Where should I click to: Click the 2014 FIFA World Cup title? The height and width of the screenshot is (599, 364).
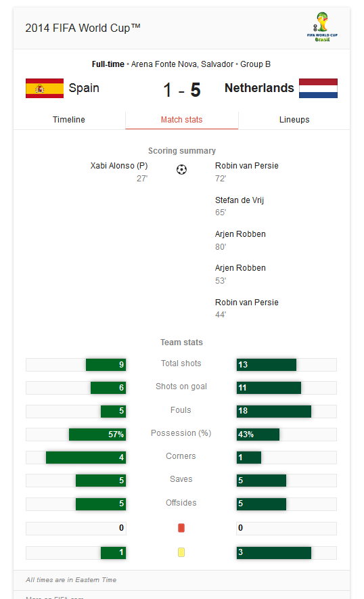(83, 28)
